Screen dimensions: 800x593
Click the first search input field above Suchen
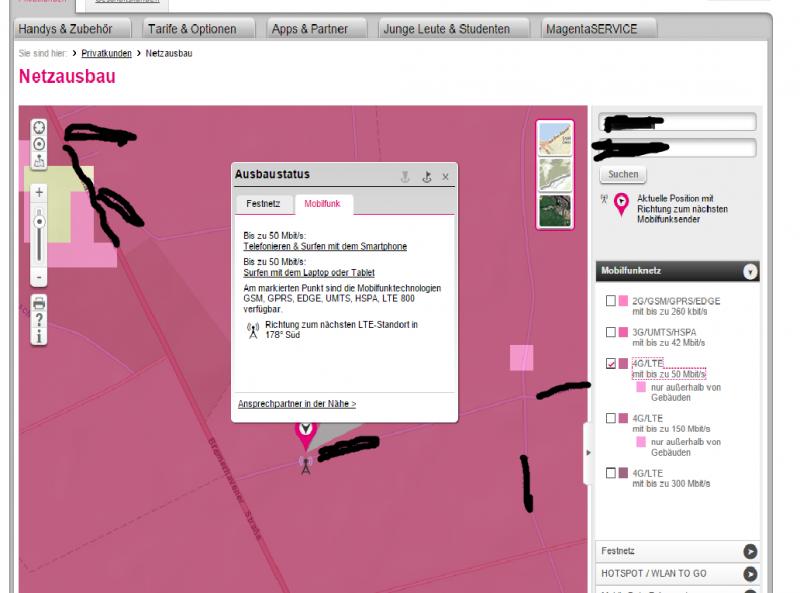point(678,122)
